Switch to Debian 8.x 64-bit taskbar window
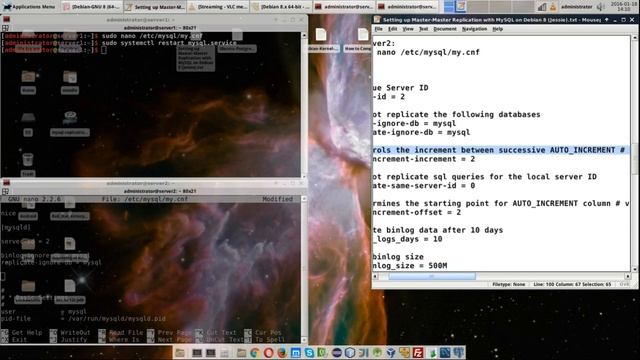Screen dimensions: 640x360 tap(281, 7)
